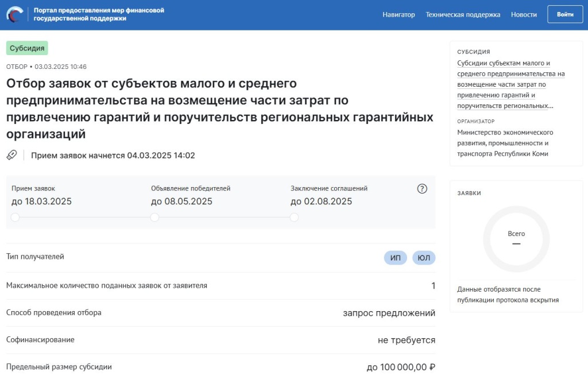
Task: Click the selection heading title text
Action: (x=220, y=108)
